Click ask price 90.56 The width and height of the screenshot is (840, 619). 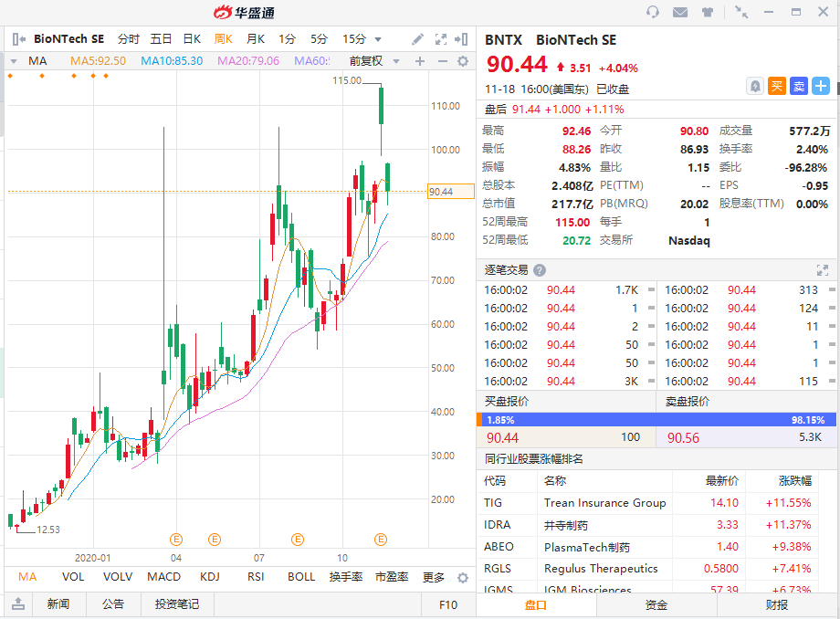pyautogui.click(x=683, y=438)
